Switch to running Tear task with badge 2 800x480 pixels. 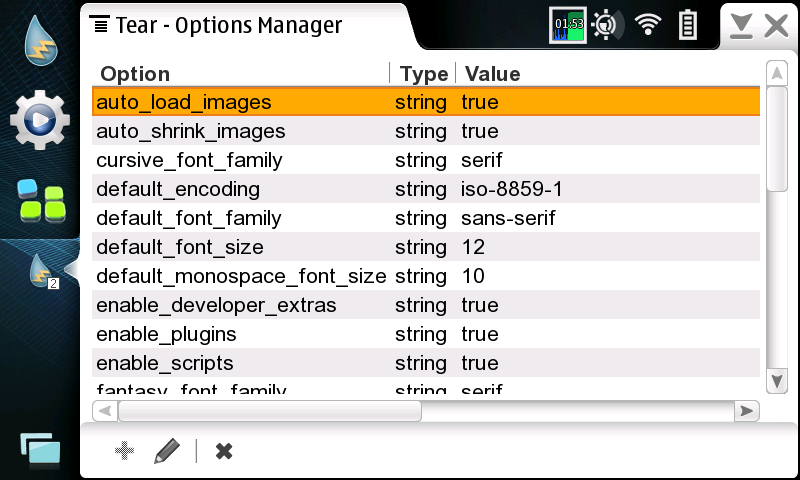pos(43,271)
